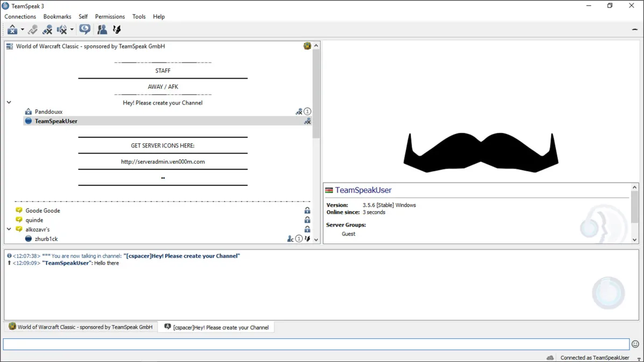The image size is (644, 362).
Task: Click the chat message input field
Action: [316, 344]
